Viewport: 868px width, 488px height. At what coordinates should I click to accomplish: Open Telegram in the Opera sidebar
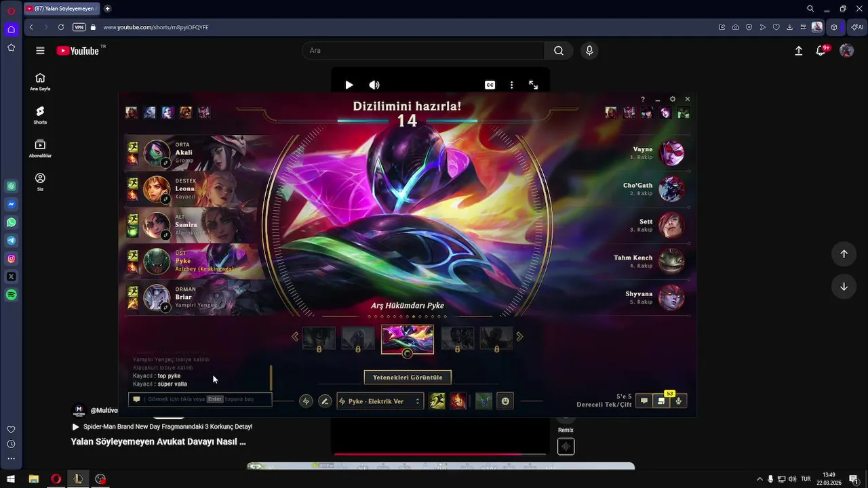point(12,241)
